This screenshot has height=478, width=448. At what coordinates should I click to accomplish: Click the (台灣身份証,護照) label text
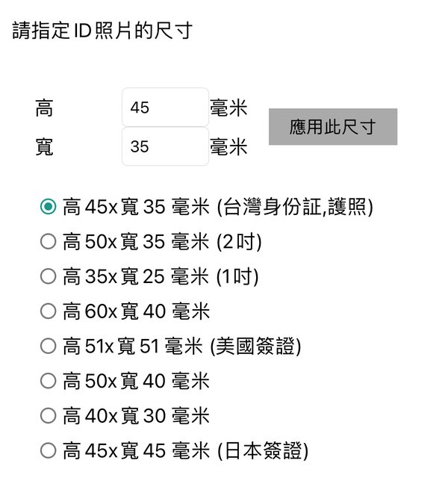[x=294, y=207]
